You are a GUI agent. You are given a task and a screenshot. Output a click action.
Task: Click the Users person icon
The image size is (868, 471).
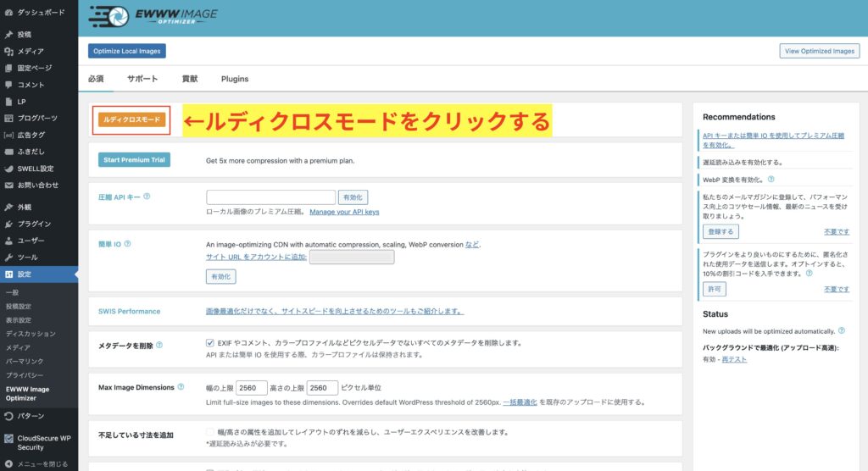8,241
